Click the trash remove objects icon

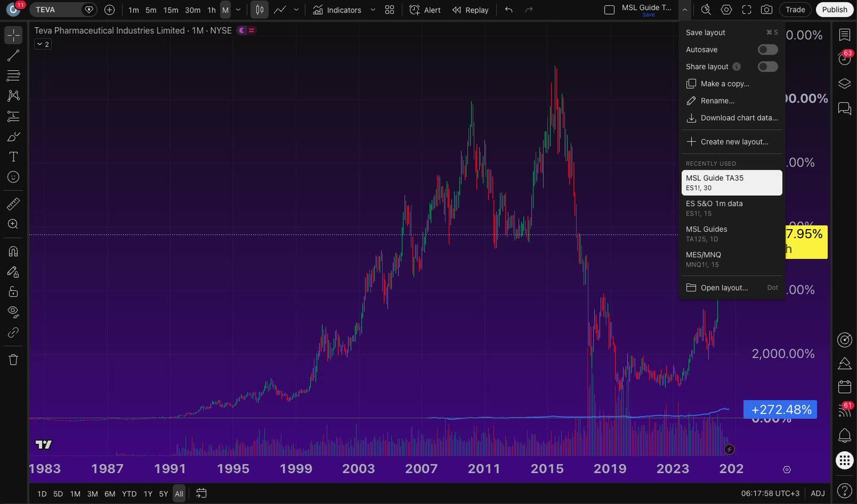click(13, 359)
